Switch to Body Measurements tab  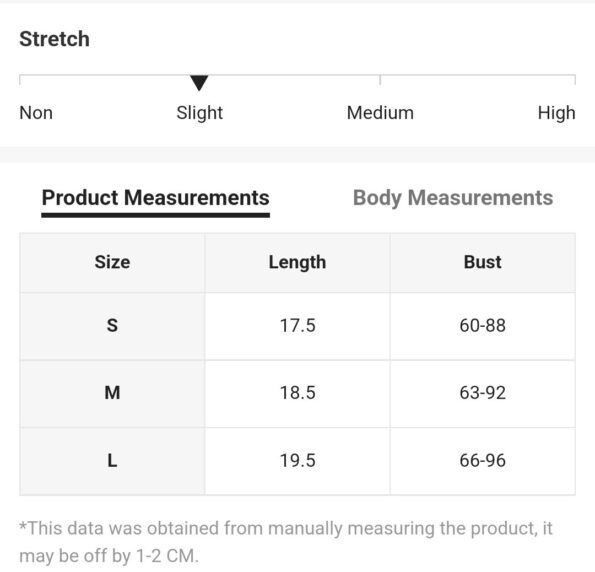(x=453, y=198)
